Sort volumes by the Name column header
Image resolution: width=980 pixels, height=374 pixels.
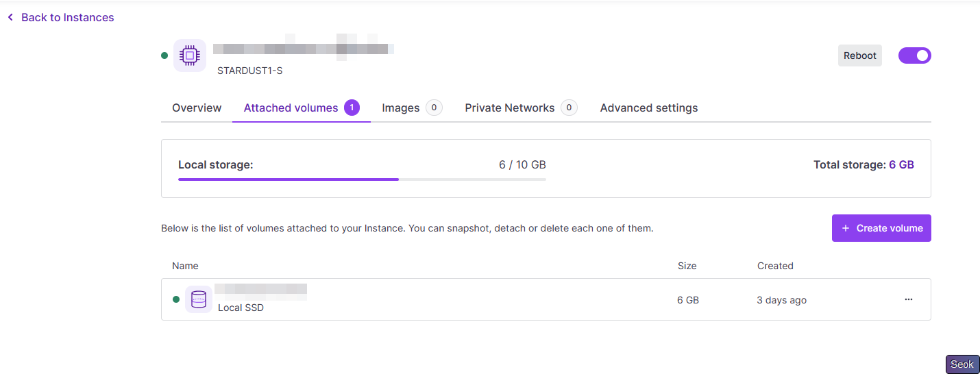click(x=185, y=266)
